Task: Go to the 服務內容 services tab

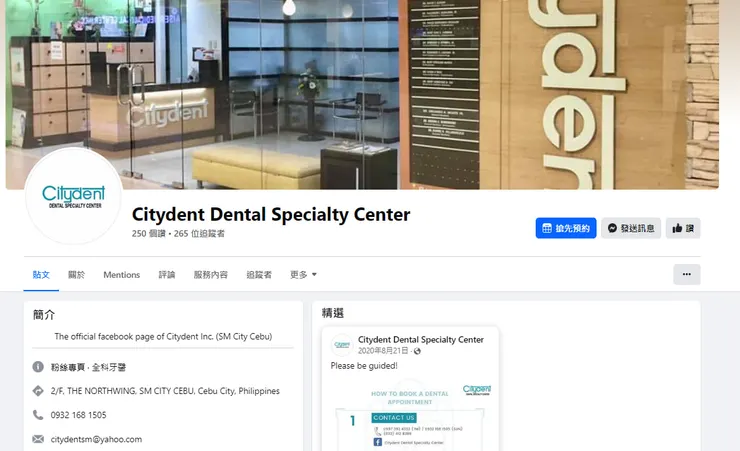Action: click(210, 275)
